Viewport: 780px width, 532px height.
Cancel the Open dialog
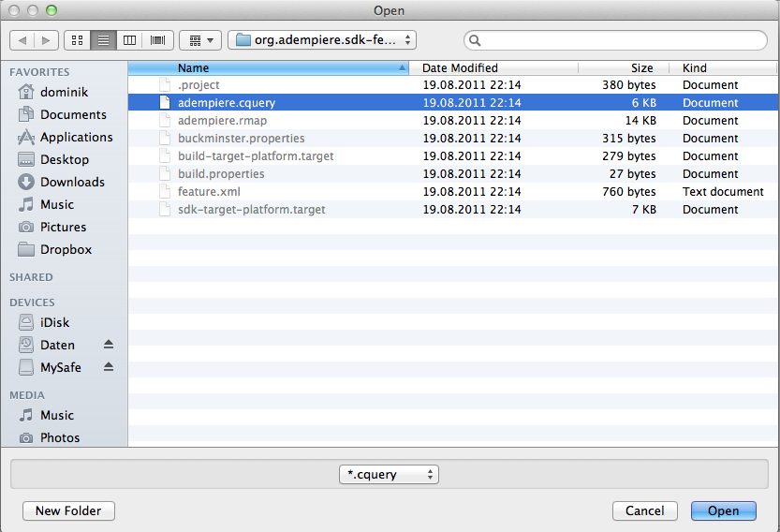644,511
